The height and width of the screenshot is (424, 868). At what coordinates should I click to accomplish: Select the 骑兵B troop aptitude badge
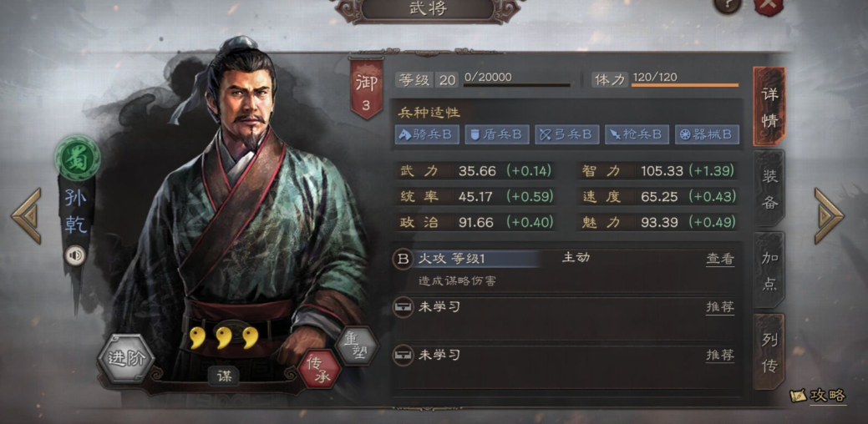point(427,134)
